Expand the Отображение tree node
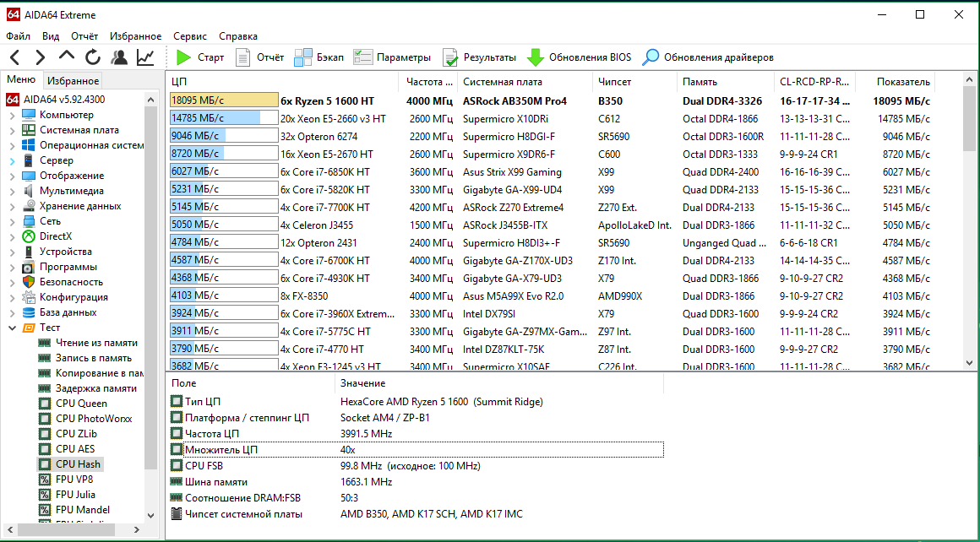 point(13,176)
